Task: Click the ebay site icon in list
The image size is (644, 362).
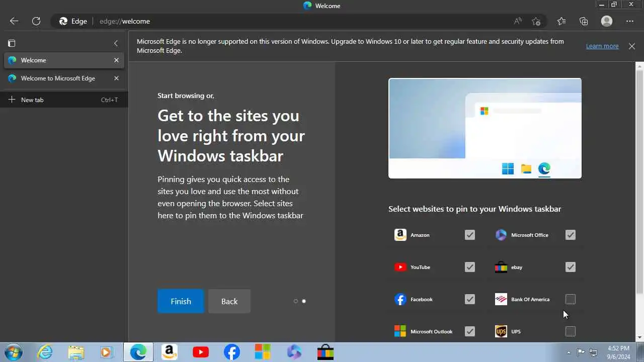Action: [x=501, y=267]
